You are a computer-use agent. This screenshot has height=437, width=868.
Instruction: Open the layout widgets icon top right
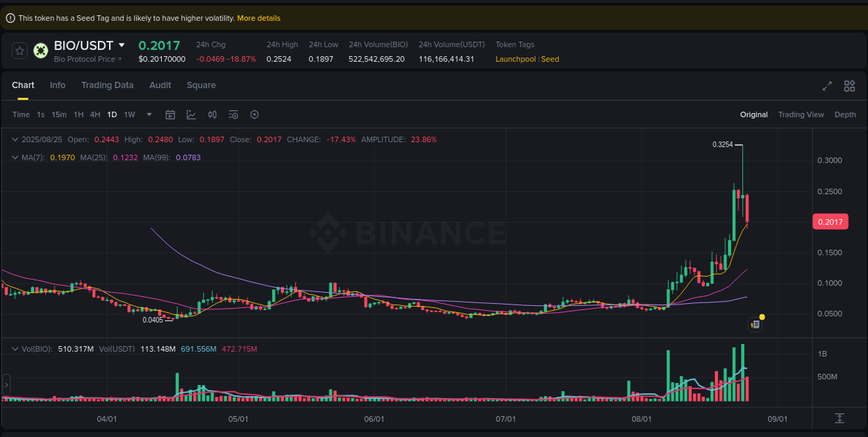coord(849,86)
